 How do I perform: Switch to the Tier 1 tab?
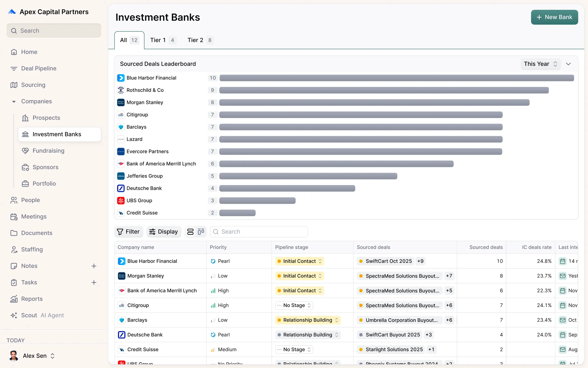click(163, 40)
